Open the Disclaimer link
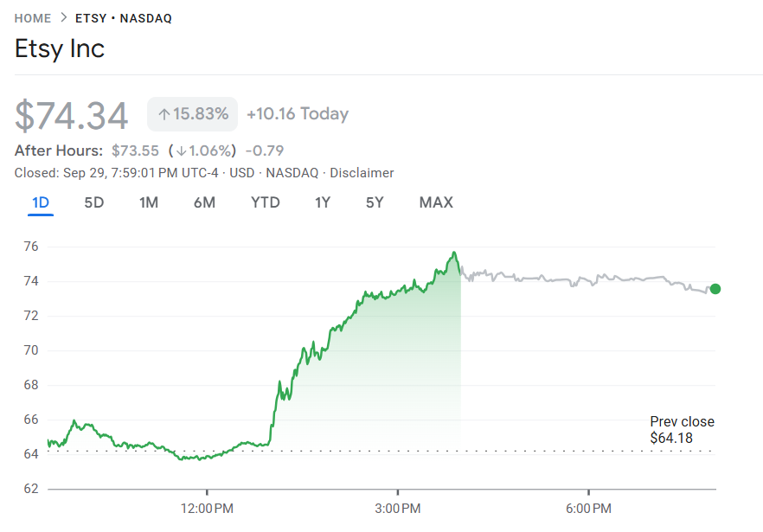This screenshot has height=532, width=763. tap(362, 173)
